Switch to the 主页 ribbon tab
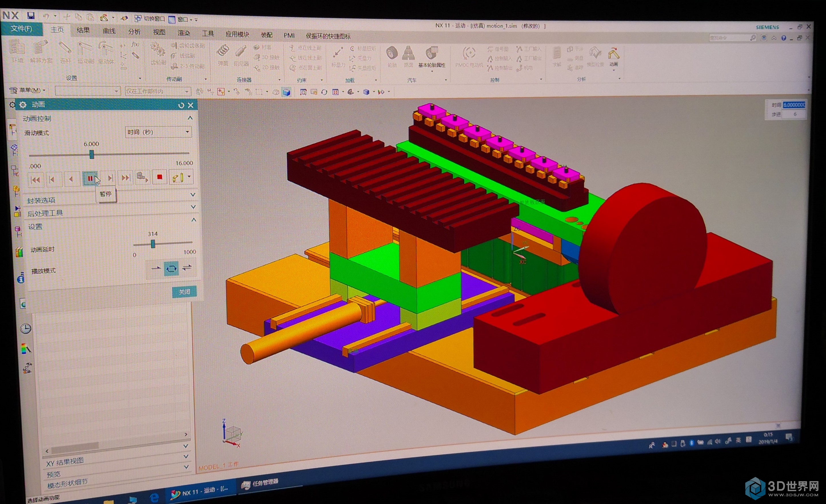The width and height of the screenshot is (826, 504). tap(57, 30)
